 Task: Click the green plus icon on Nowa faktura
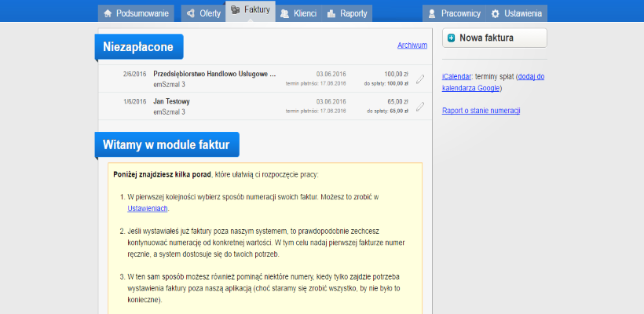(452, 38)
